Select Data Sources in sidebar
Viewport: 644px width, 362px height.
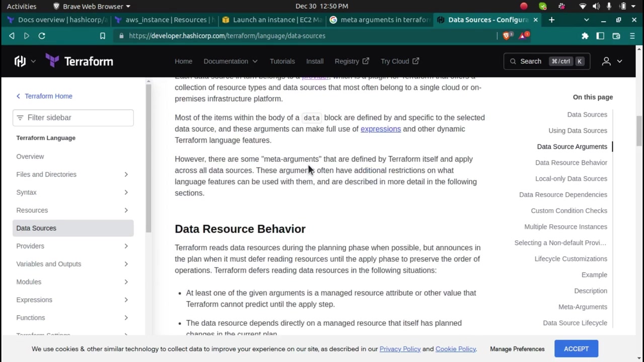point(73,228)
